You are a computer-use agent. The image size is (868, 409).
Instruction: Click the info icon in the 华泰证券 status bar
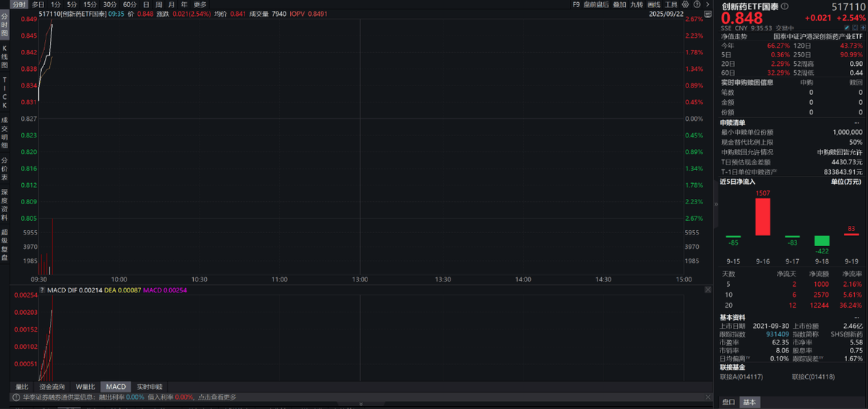point(15,397)
